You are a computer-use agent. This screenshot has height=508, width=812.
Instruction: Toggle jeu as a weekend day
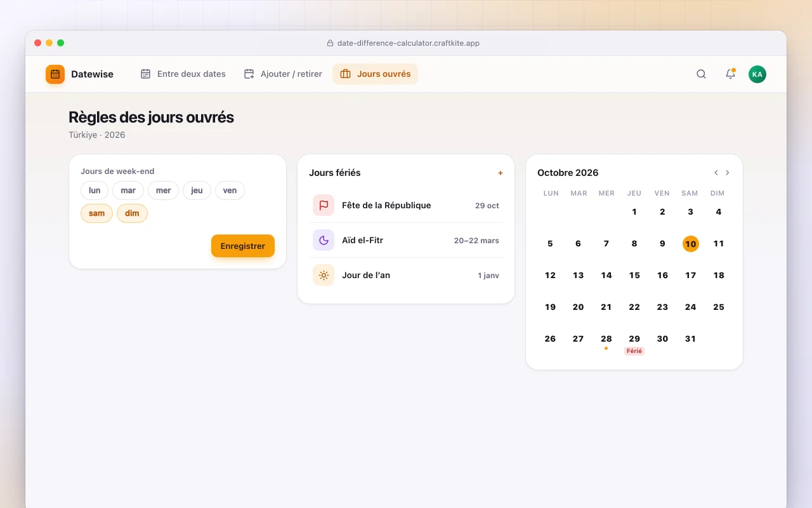(x=197, y=190)
